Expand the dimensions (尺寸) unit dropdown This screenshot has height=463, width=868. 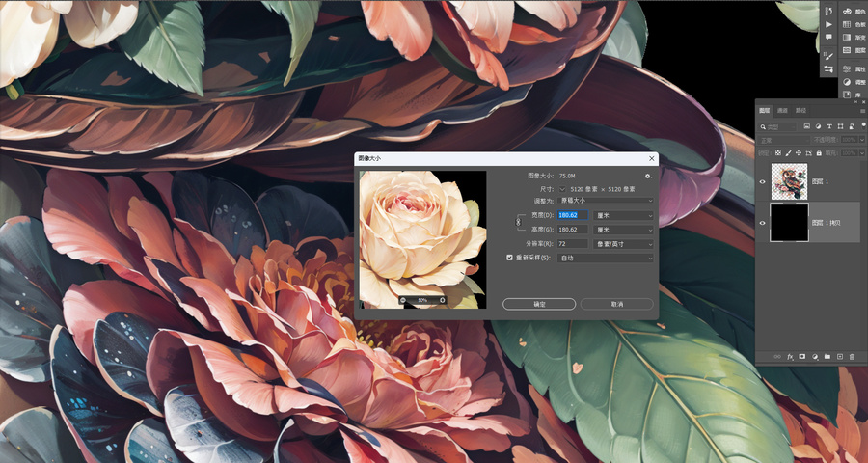click(x=562, y=189)
